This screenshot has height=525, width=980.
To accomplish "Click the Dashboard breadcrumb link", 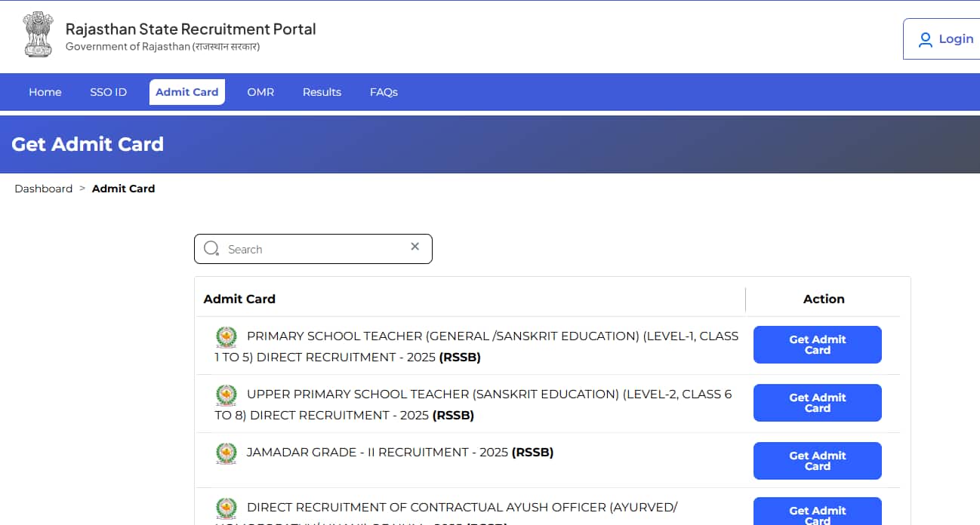I will pyautogui.click(x=44, y=189).
